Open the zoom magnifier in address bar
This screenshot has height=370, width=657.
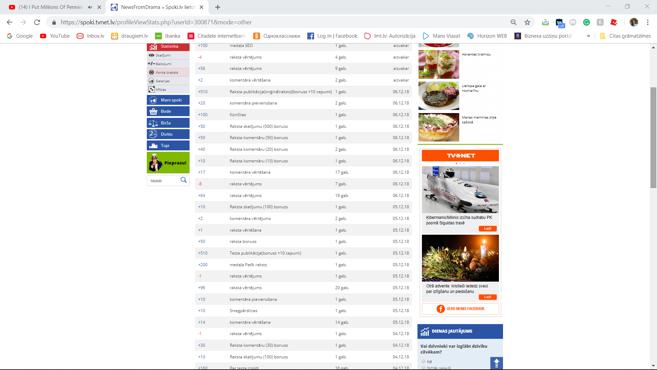pos(513,22)
